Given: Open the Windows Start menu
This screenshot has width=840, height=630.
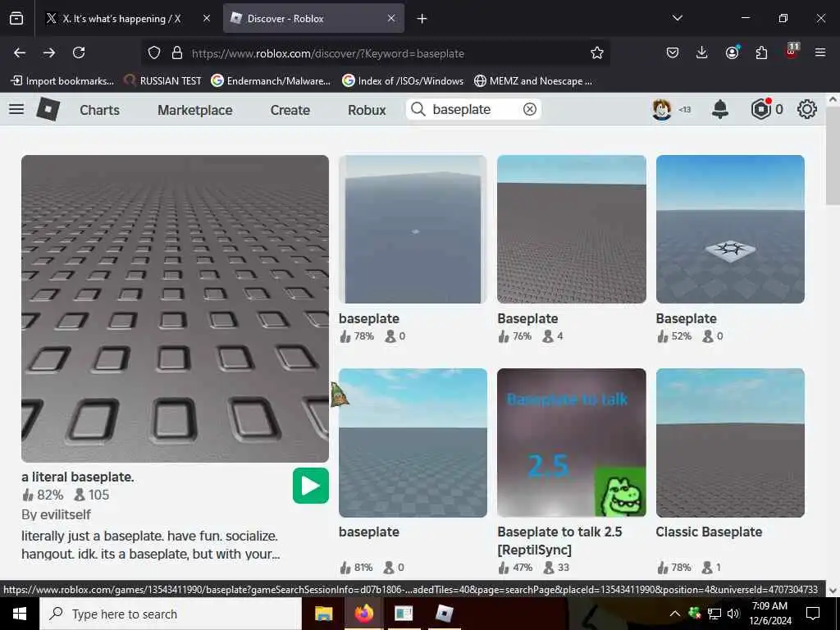Looking at the screenshot, I should coord(20,614).
